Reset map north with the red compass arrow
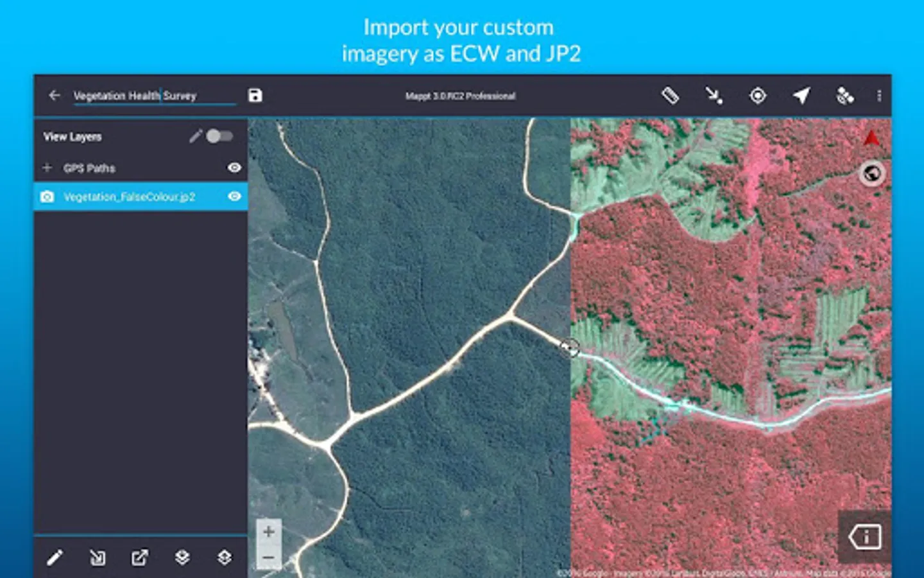Image resolution: width=924 pixels, height=578 pixels. click(x=871, y=137)
